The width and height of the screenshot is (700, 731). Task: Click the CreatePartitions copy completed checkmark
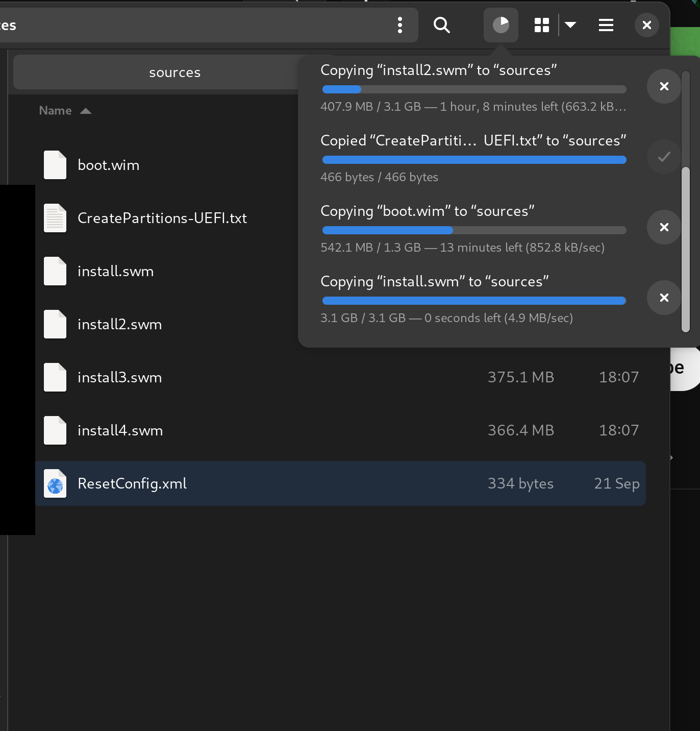664,157
